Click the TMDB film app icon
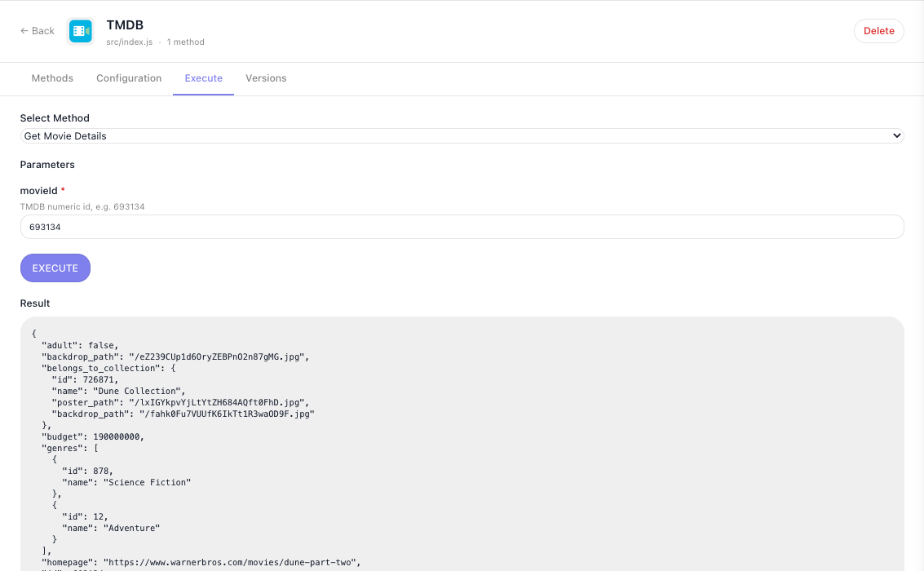 coord(80,31)
